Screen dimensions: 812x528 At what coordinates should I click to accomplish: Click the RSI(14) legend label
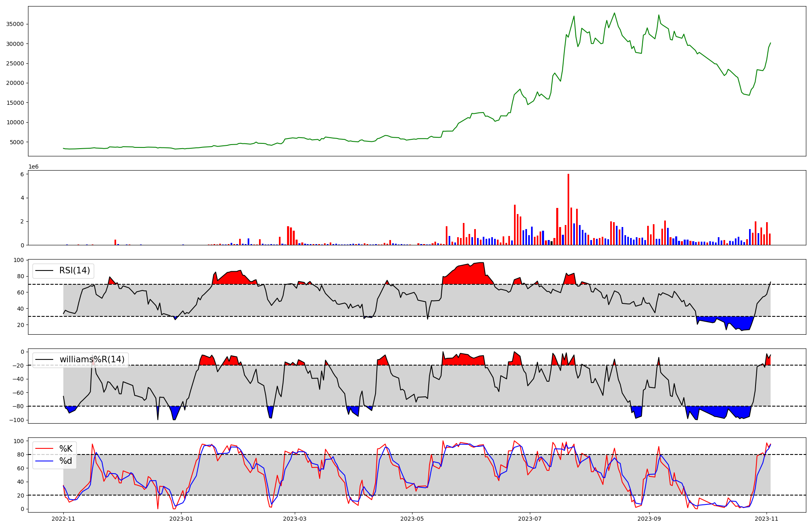[75, 270]
